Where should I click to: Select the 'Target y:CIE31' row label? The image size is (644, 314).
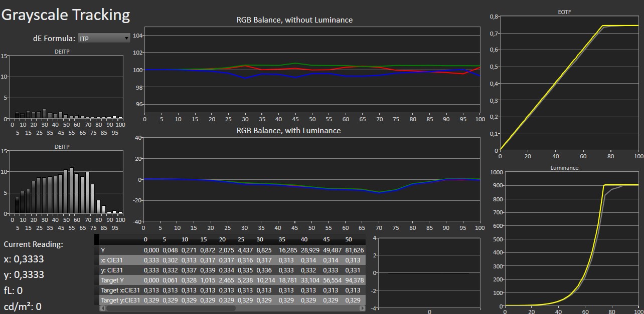point(120,300)
